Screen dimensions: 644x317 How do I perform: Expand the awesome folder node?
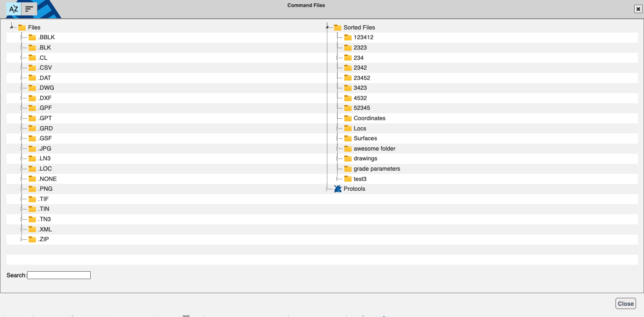point(337,149)
